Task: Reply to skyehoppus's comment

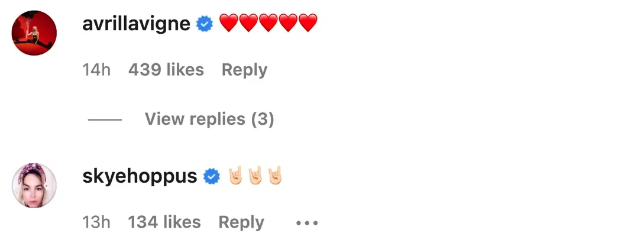Action: (241, 222)
